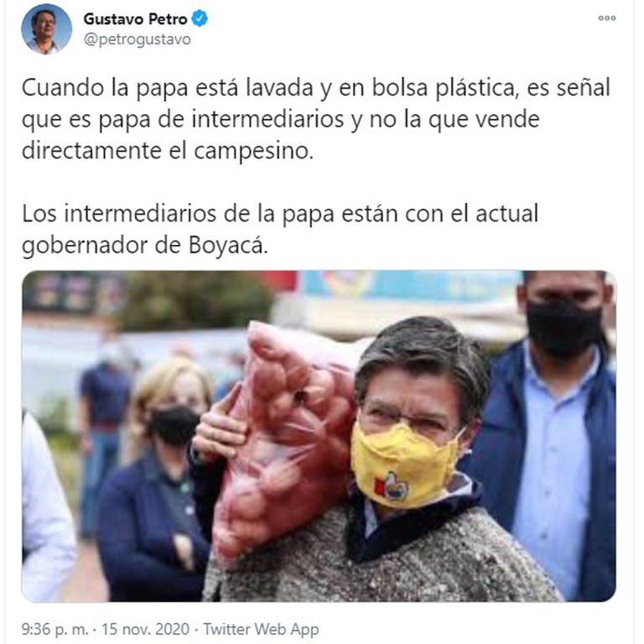Click the logo on the yellow face mask
This screenshot has width=644, height=644.
click(392, 486)
